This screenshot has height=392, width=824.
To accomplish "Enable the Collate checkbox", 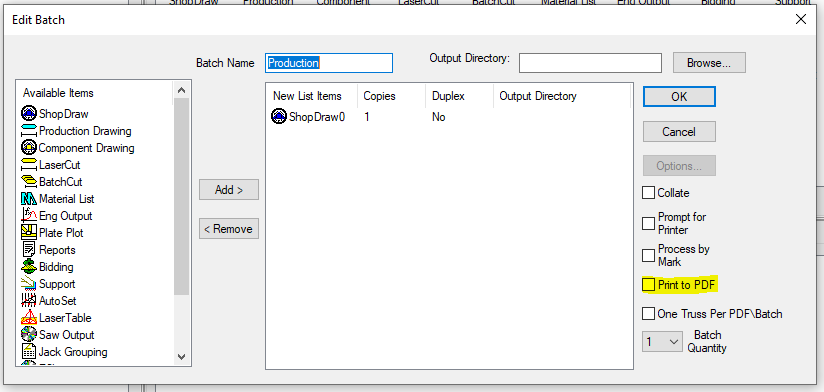I will coord(648,193).
